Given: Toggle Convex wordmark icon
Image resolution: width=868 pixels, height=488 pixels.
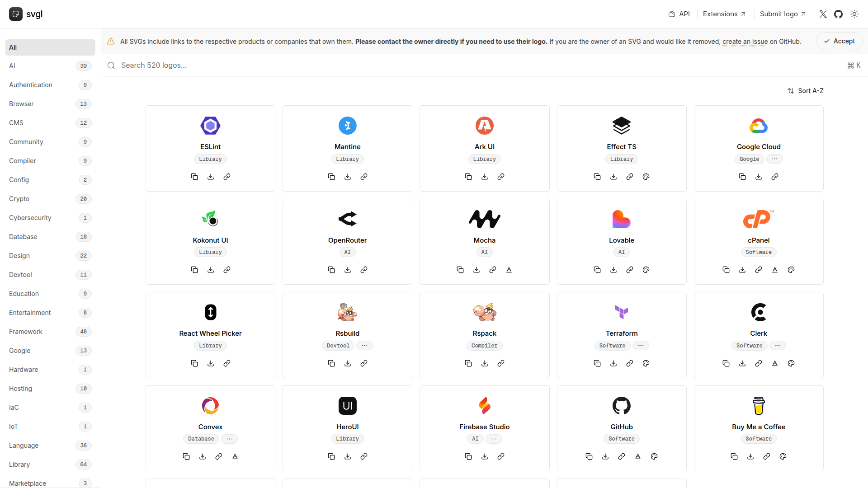Looking at the screenshot, I should [x=235, y=456].
